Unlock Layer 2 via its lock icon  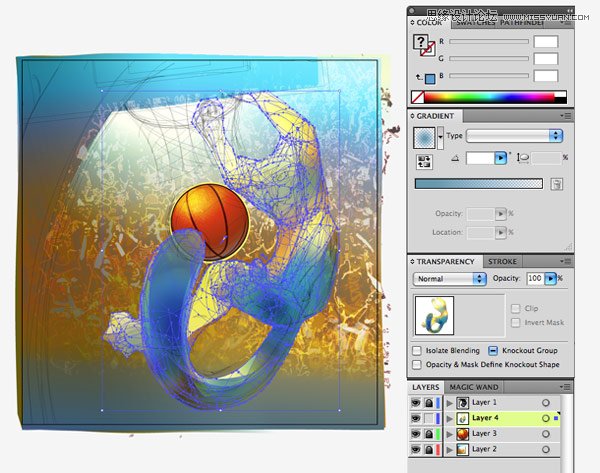pyautogui.click(x=429, y=450)
